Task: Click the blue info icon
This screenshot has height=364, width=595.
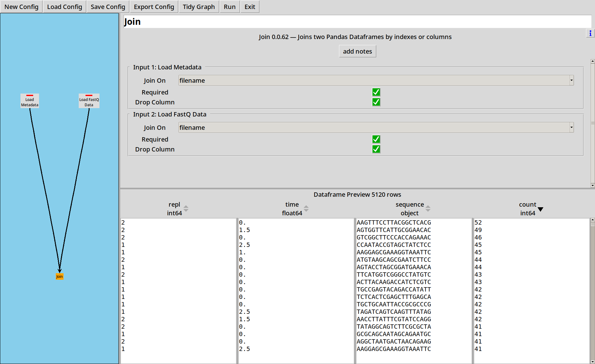Action: (590, 33)
